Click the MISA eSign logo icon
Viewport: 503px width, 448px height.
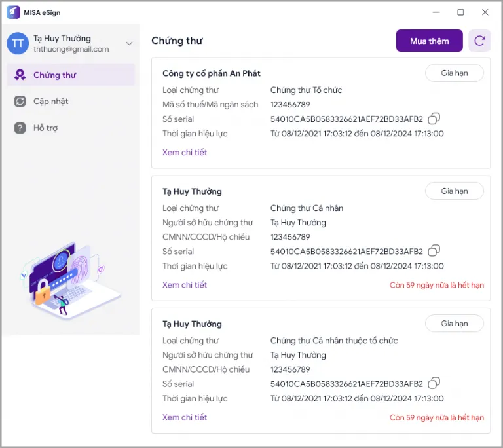point(13,12)
